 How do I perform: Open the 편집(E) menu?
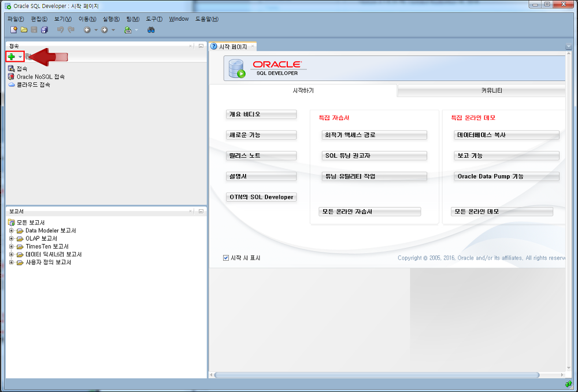(39, 19)
